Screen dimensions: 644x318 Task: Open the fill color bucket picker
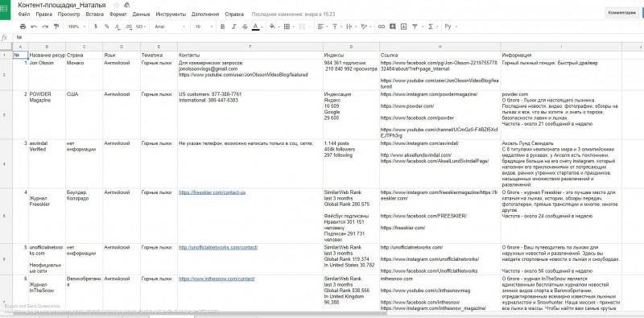(x=273, y=27)
